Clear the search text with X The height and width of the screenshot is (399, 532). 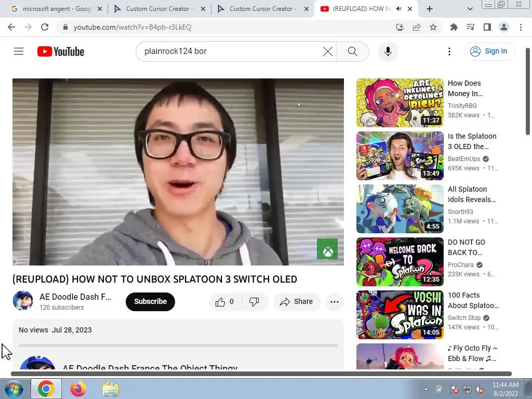coord(328,51)
